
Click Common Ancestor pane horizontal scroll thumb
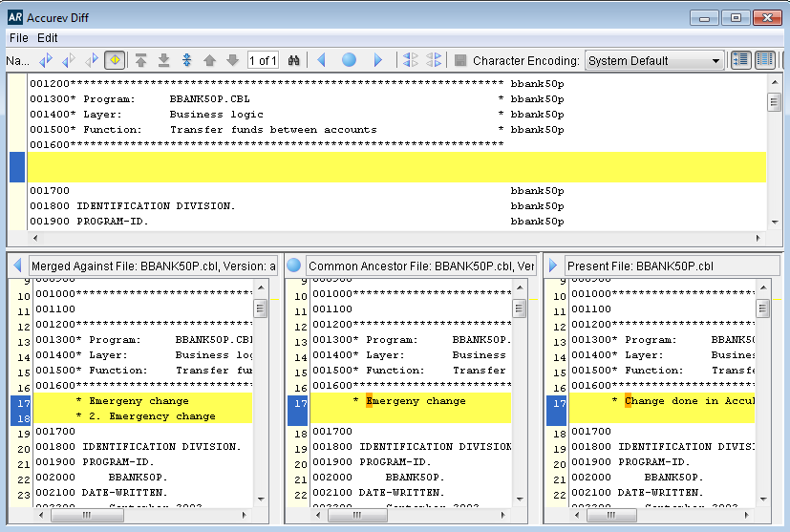tap(357, 515)
